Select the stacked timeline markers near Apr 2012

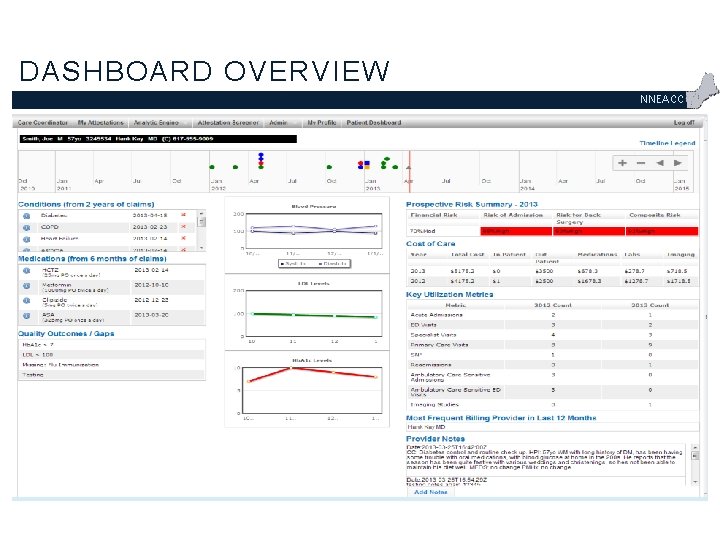point(261,161)
